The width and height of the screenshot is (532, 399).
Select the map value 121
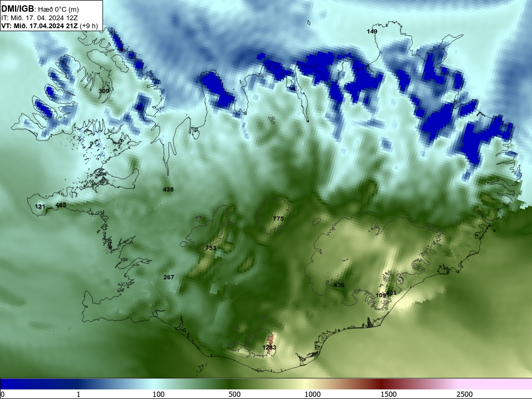(40, 206)
